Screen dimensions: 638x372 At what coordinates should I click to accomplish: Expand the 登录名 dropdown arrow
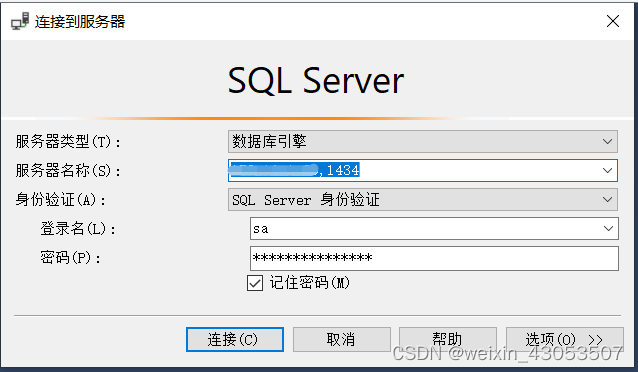(x=608, y=229)
